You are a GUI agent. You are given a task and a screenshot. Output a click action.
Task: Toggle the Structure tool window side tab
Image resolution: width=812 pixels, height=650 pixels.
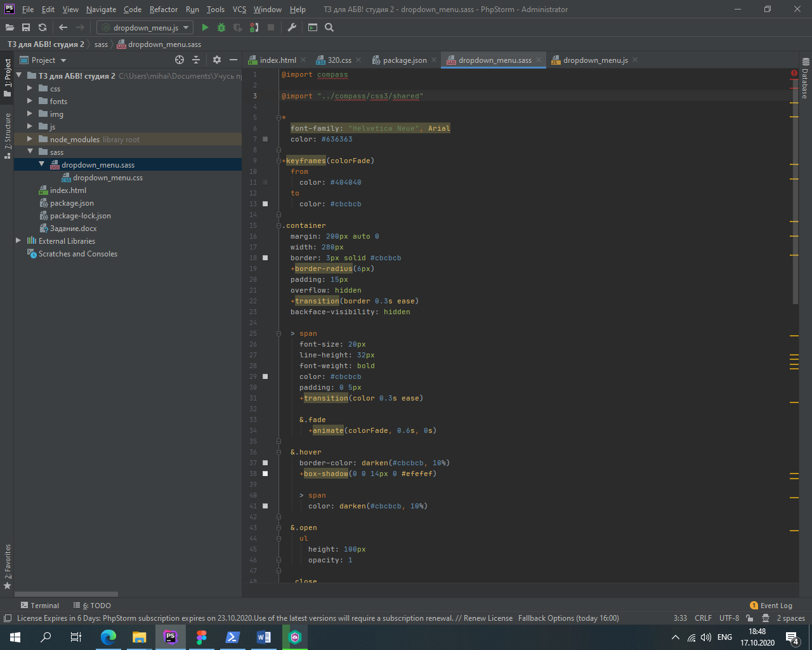pos(7,135)
